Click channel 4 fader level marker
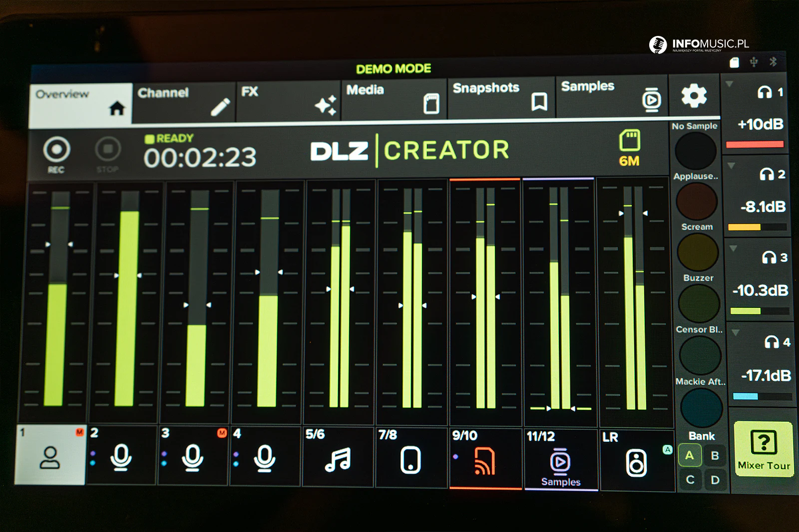This screenshot has height=532, width=799. 269,272
